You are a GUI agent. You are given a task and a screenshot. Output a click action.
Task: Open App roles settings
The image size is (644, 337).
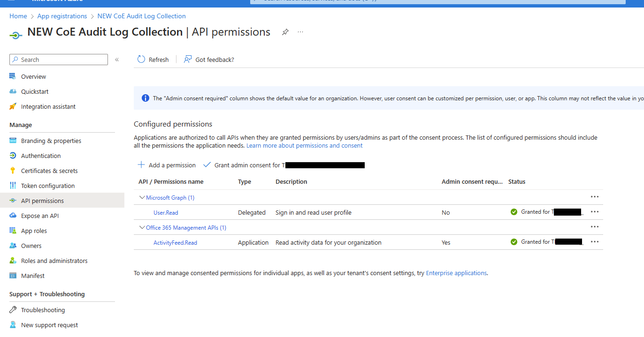(34, 230)
